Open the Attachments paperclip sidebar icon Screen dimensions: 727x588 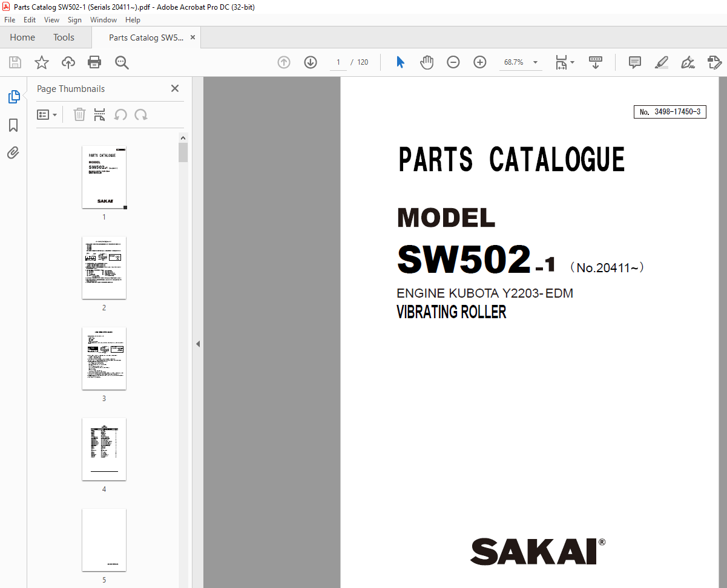(13, 153)
